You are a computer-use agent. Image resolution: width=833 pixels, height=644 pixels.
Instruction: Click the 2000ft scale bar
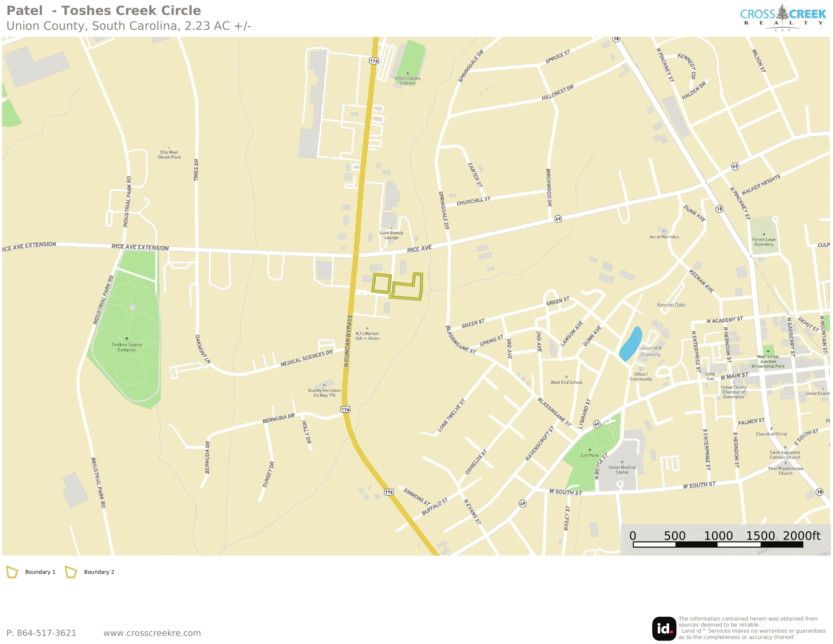tap(718, 544)
